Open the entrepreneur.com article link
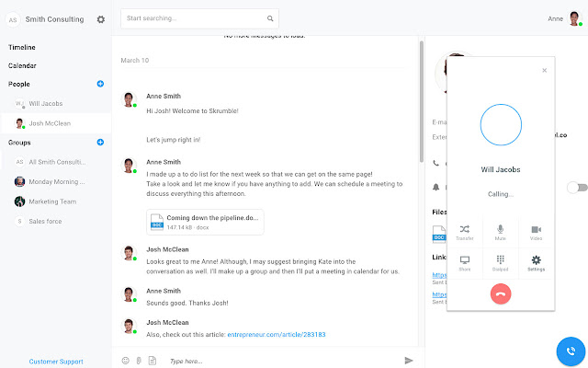 [x=277, y=334]
